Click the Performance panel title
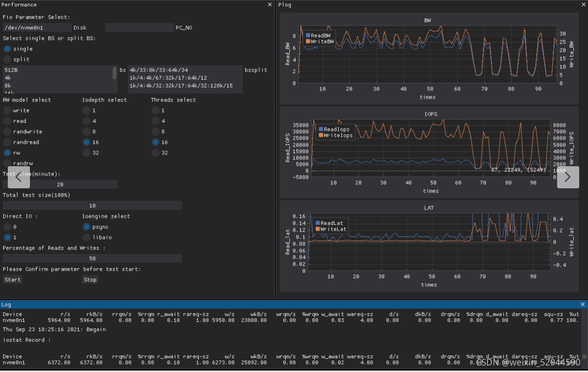This screenshot has height=372, width=588. tap(19, 5)
